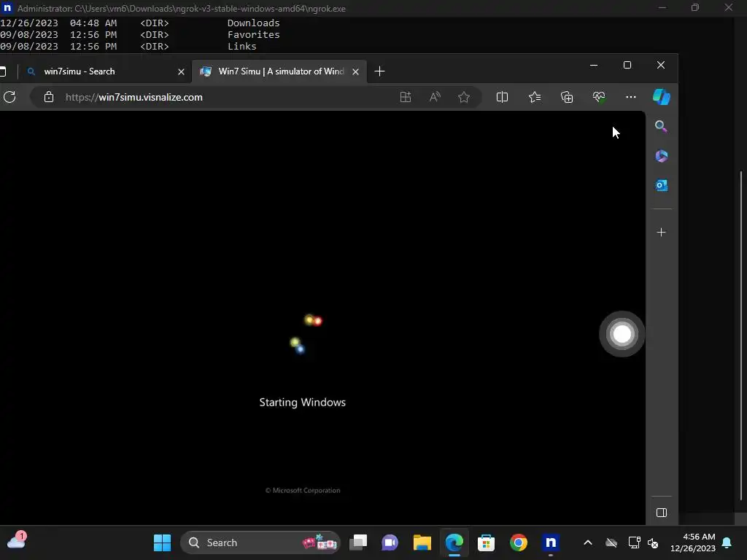The width and height of the screenshot is (747, 560).
Task: Open the muted volume tray icon
Action: [x=653, y=542]
